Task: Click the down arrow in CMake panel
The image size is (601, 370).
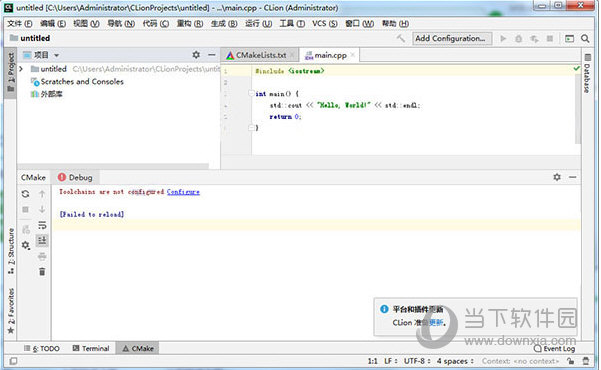Action: 42,209
